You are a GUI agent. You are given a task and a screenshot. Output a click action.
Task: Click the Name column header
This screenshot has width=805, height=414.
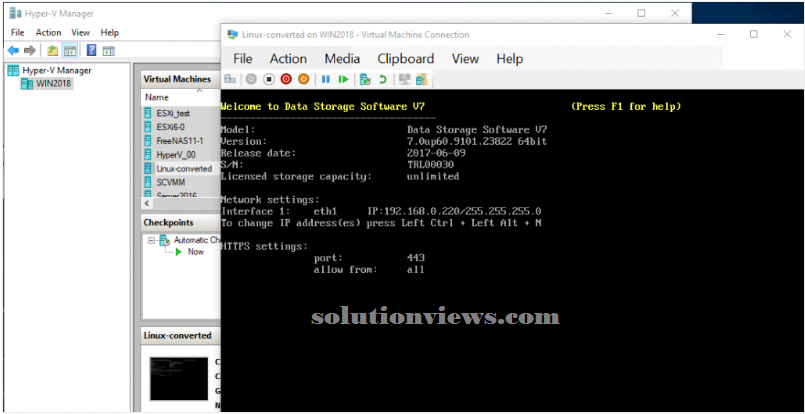(157, 97)
